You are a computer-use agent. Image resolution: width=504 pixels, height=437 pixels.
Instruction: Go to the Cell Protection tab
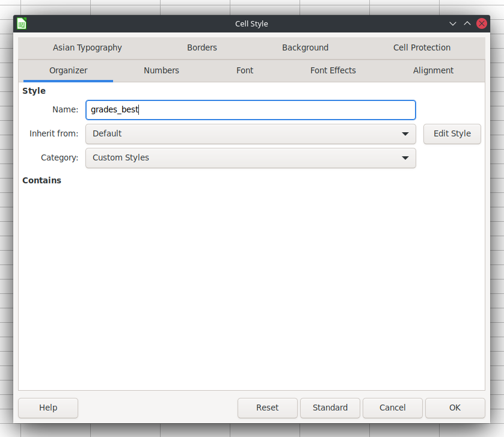click(422, 47)
